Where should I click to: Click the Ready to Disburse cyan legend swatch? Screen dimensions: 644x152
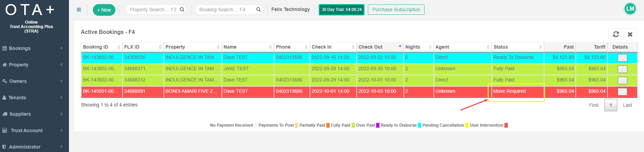(x=419, y=125)
